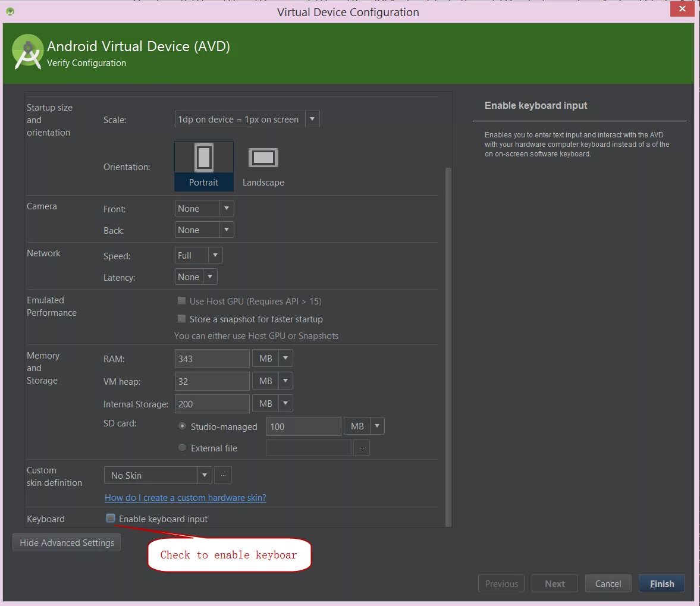Image resolution: width=700 pixels, height=606 pixels.
Task: Click the 'Memory and Storage' section label
Action: click(x=43, y=368)
